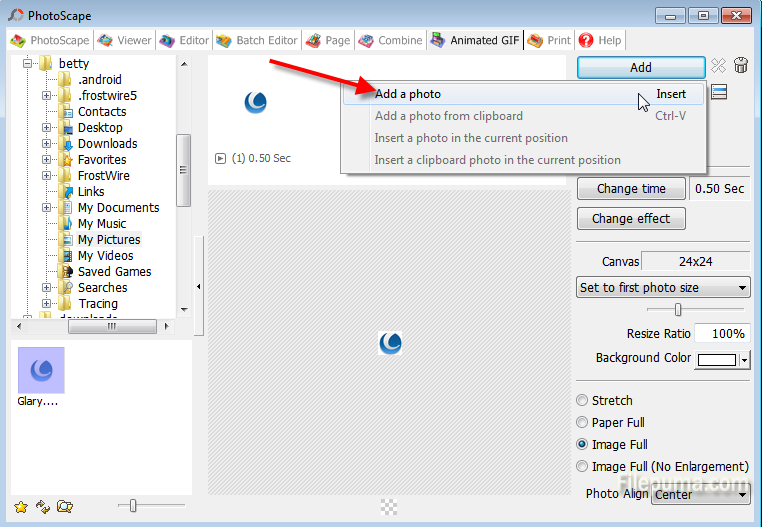Click the checkerboard transparency icon below canvas
763x527 pixels.
pos(389,507)
